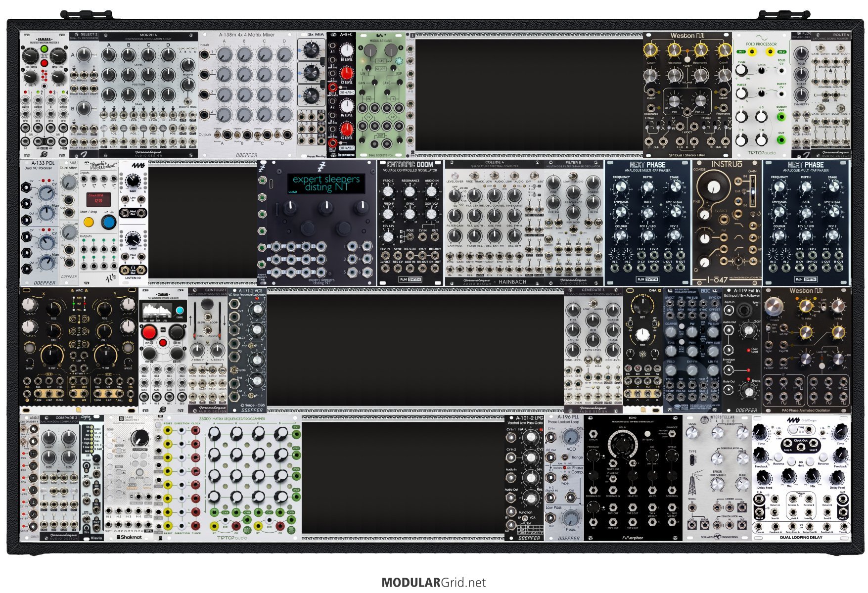868x593 pixels.
Task: Click the yellow Start/Stop button on Pamela's PRO Workout
Action: point(89,222)
